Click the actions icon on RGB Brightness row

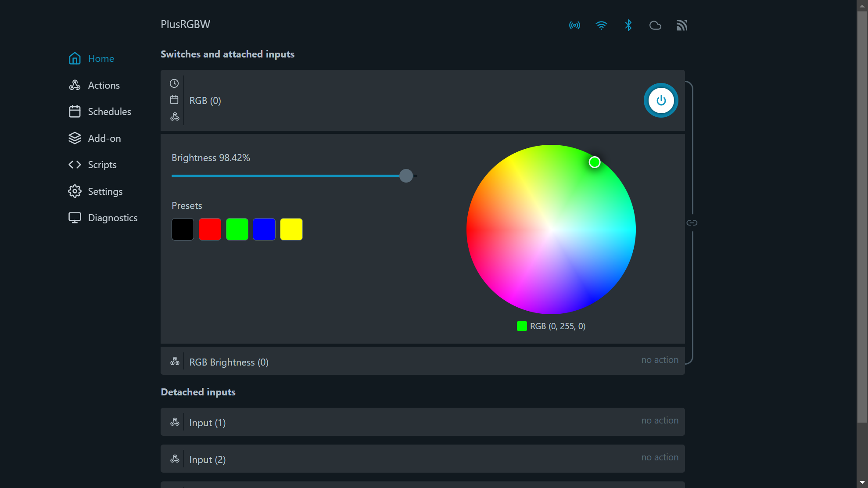coord(175,361)
